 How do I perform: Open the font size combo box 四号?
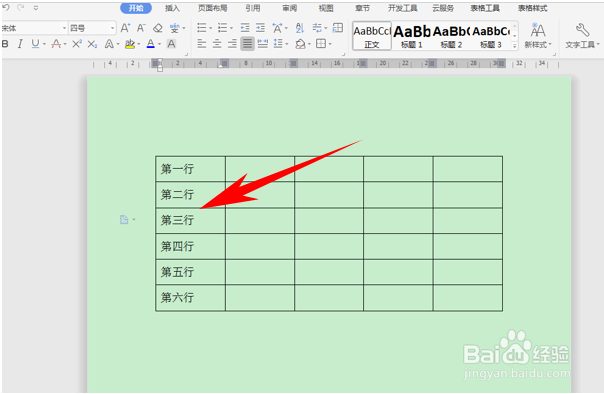coord(92,28)
